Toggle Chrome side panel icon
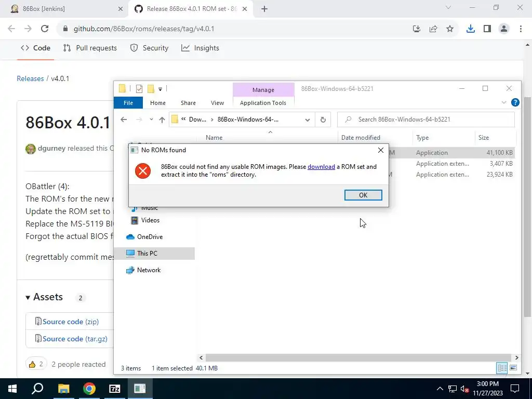The height and width of the screenshot is (399, 532). pyautogui.click(x=487, y=29)
